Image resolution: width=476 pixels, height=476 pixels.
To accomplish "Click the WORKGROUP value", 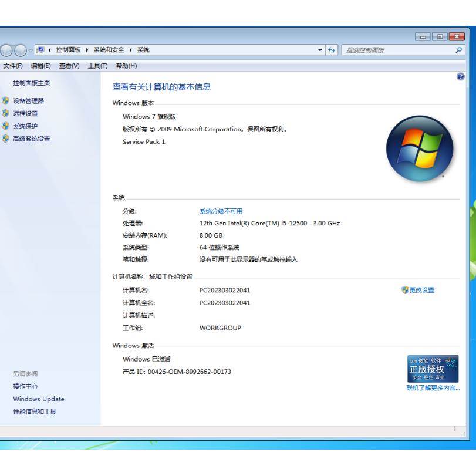I will coord(221,328).
